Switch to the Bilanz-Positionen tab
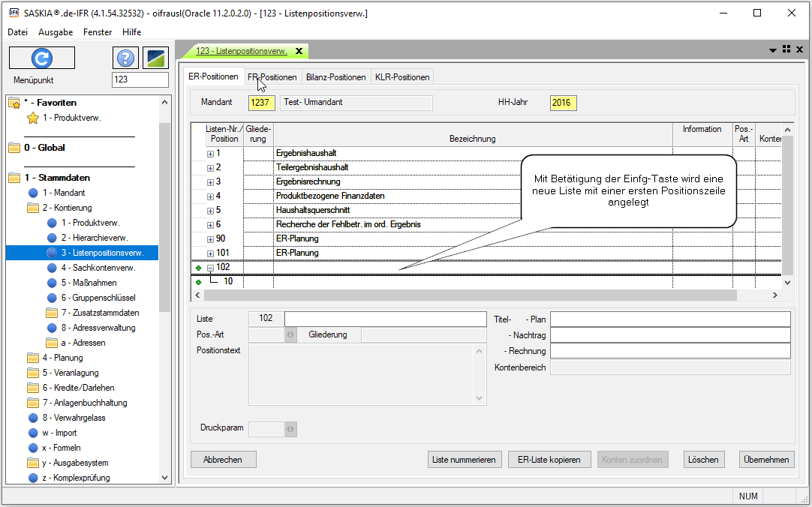This screenshot has height=507, width=812. (x=335, y=77)
